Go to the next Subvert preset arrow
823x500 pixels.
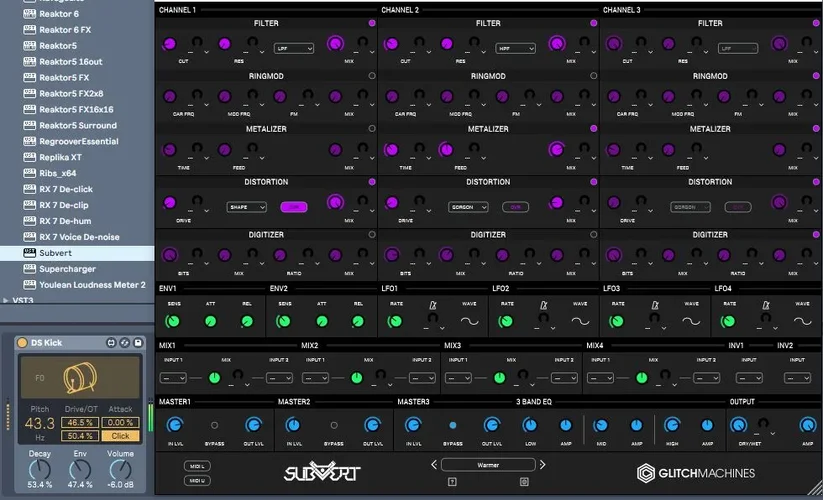coord(543,464)
